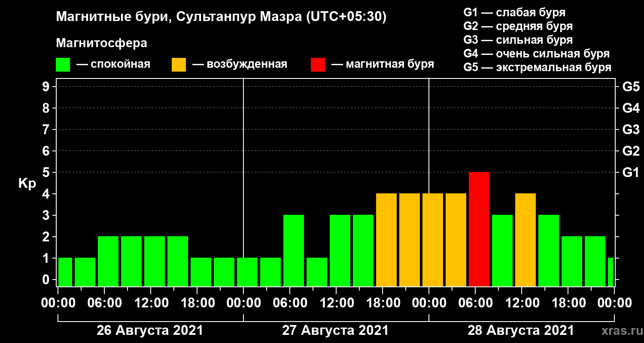Click the orange bar at 12:00 on 28 August

click(x=526, y=240)
